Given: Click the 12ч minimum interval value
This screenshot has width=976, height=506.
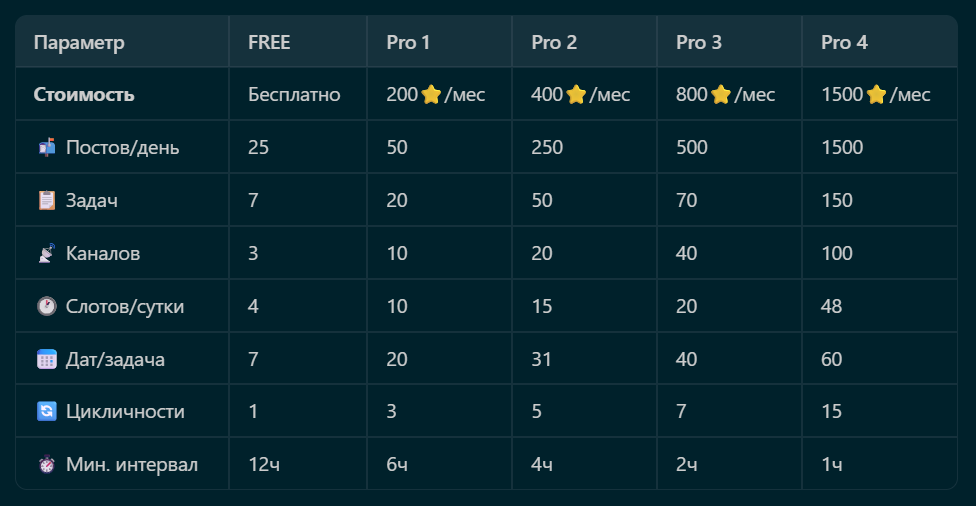Looking at the screenshot, I should (x=263, y=465).
